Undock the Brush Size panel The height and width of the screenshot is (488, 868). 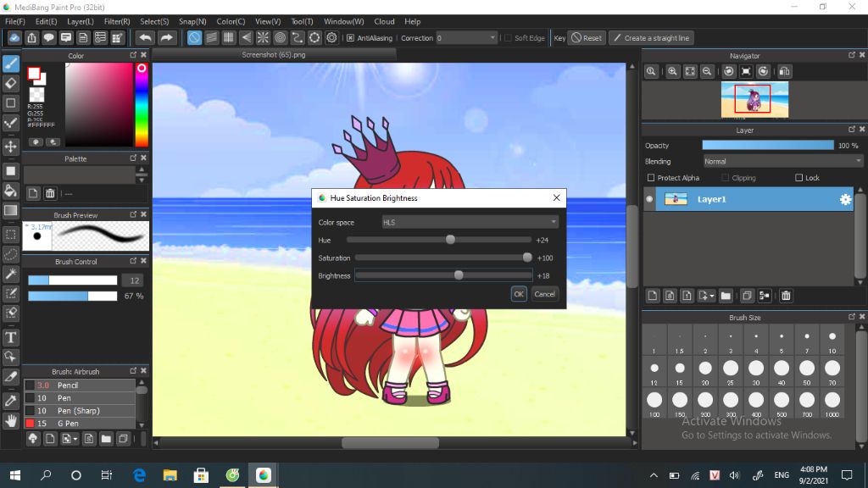tap(851, 317)
